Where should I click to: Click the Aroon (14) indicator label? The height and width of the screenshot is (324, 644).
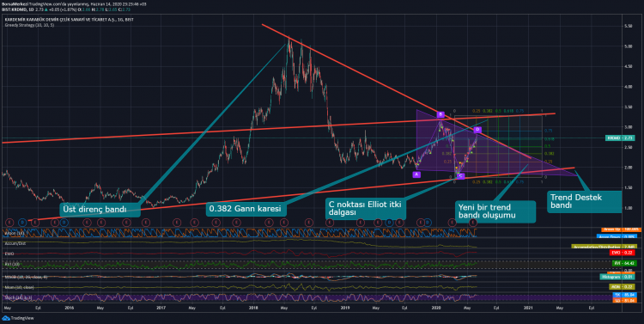15,233
